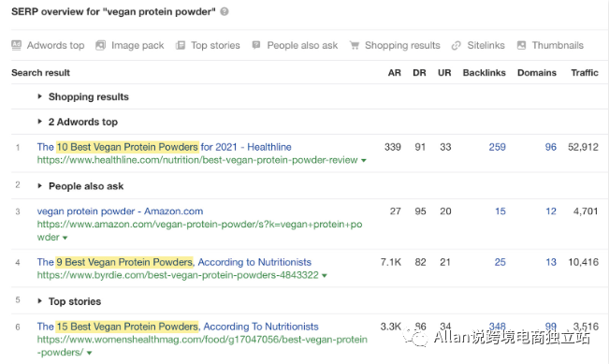Screen dimensions: 609x364
Task: View 13 referring domains for Byrdie result
Action: [x=551, y=262]
